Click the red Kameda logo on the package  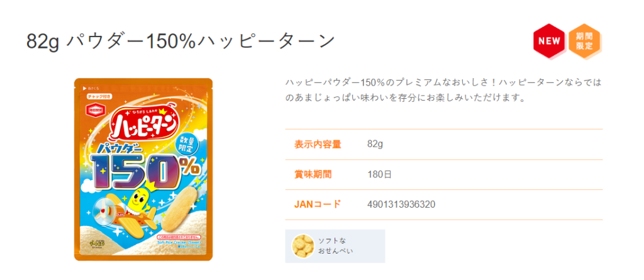(x=95, y=113)
